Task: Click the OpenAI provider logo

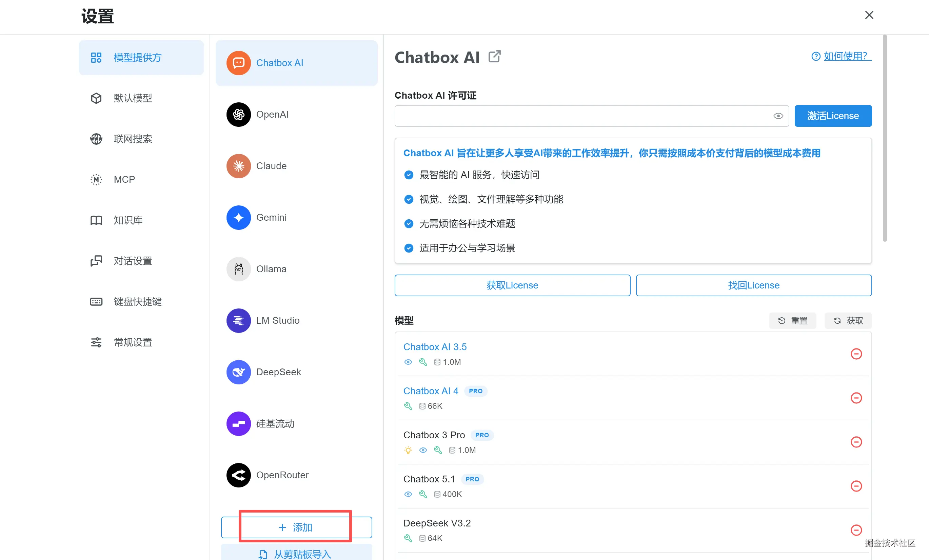Action: click(239, 115)
